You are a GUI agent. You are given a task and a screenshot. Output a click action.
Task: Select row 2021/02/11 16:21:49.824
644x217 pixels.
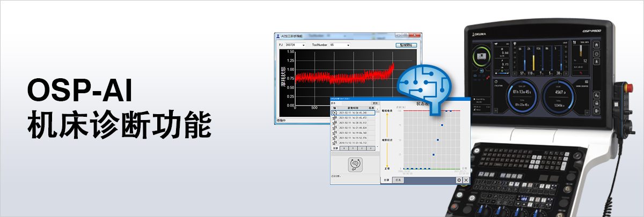(353, 128)
